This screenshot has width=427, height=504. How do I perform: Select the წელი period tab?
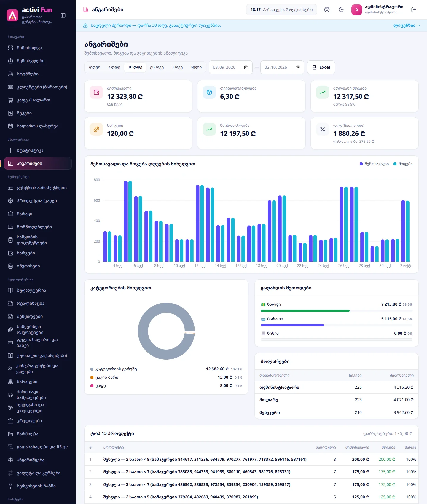(196, 67)
